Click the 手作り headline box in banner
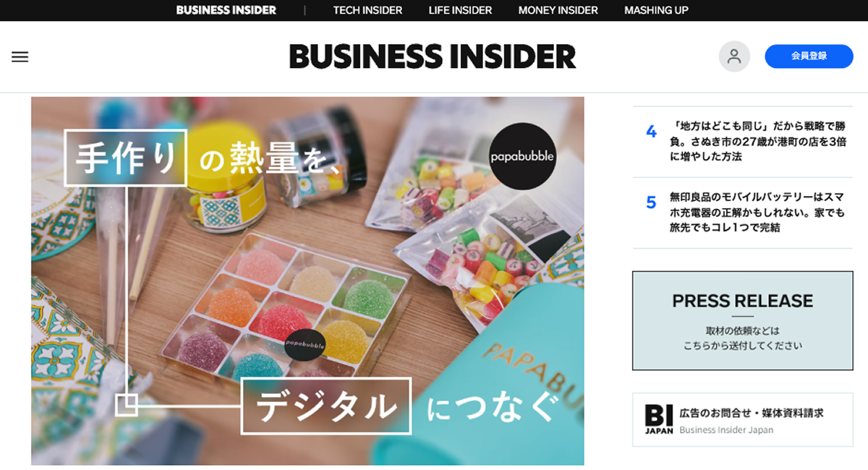868x470 pixels. click(126, 158)
